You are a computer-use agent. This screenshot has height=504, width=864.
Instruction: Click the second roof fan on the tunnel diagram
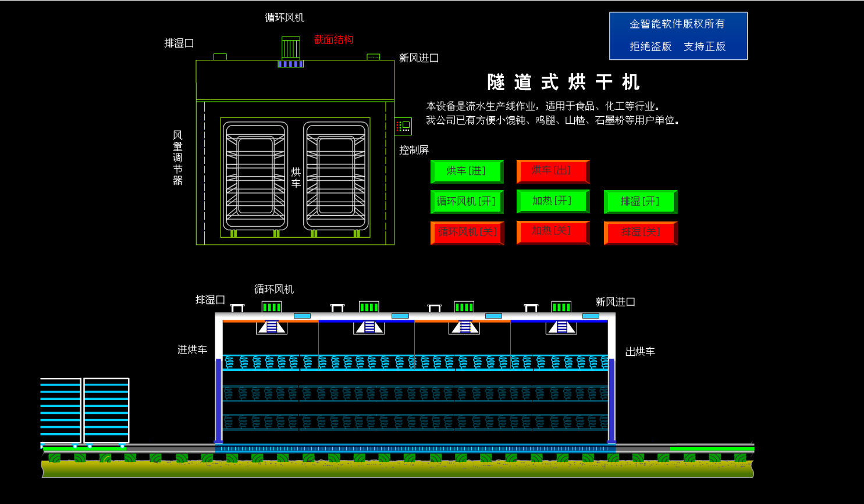pos(369,307)
